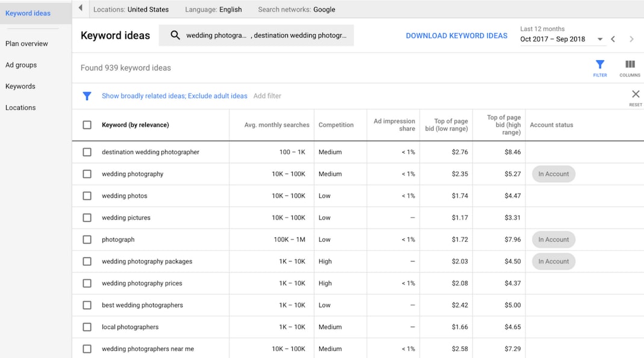Click $7.96 bid for photograph
This screenshot has height=358, width=644.
(513, 240)
